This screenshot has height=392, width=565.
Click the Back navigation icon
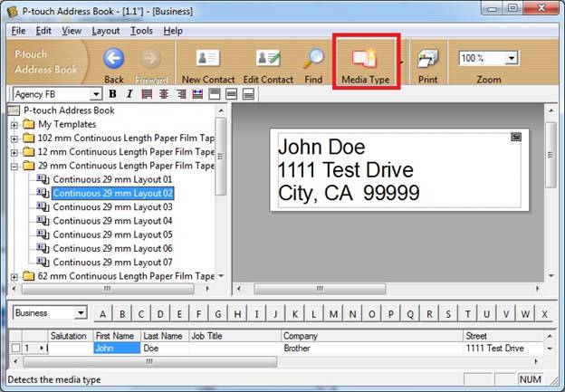tap(113, 60)
